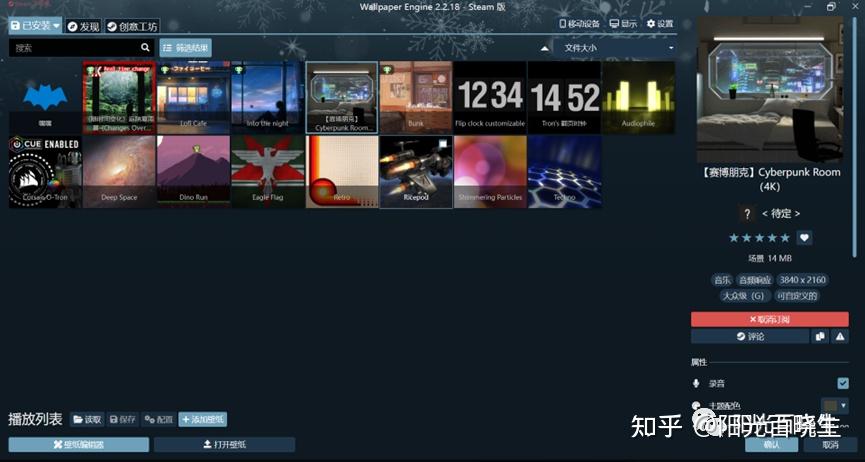Rate wallpaper with the first star

734,238
